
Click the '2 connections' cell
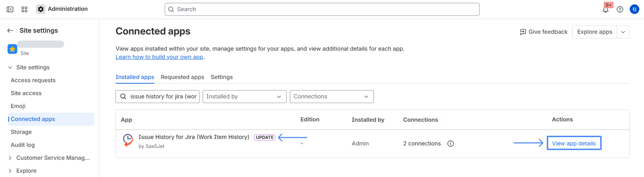coord(422,144)
